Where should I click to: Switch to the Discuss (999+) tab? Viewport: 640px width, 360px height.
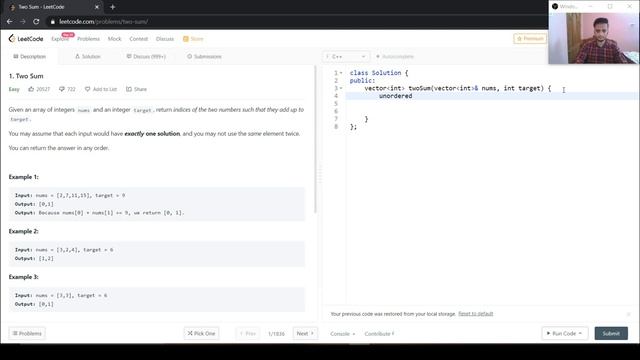146,56
